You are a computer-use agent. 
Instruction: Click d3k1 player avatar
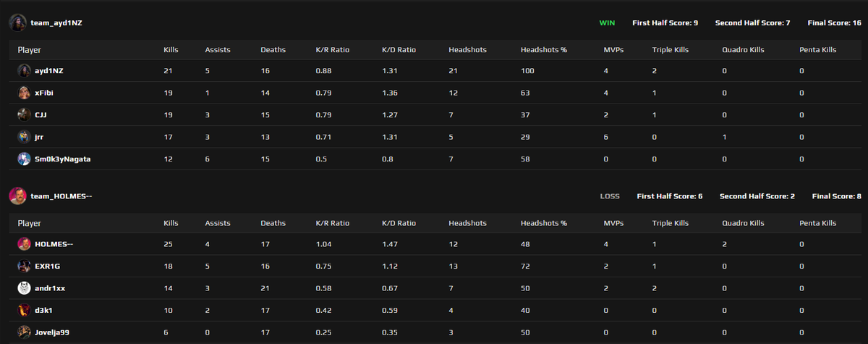click(x=25, y=310)
